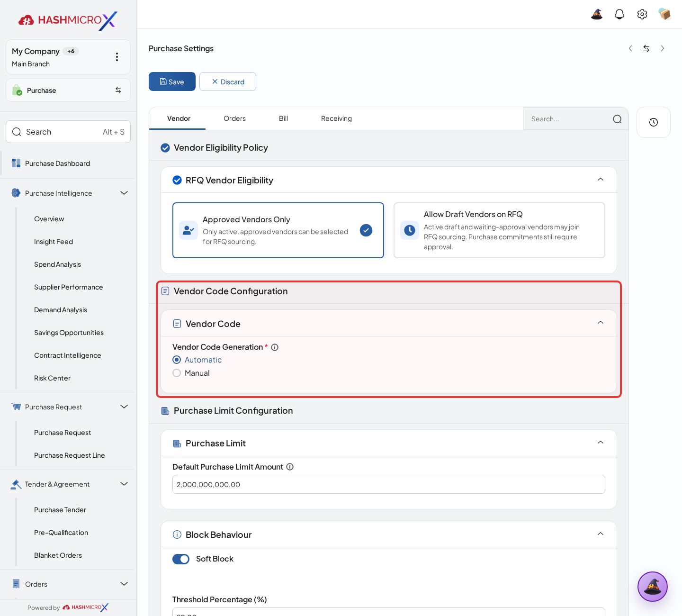Collapse the Tender & Agreement menu group
The image size is (682, 616).
coord(124,484)
